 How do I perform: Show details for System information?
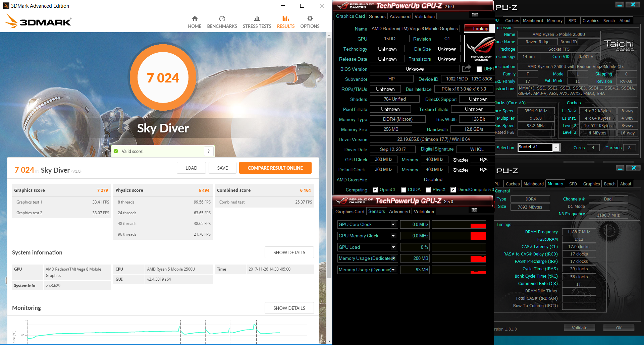pos(289,252)
